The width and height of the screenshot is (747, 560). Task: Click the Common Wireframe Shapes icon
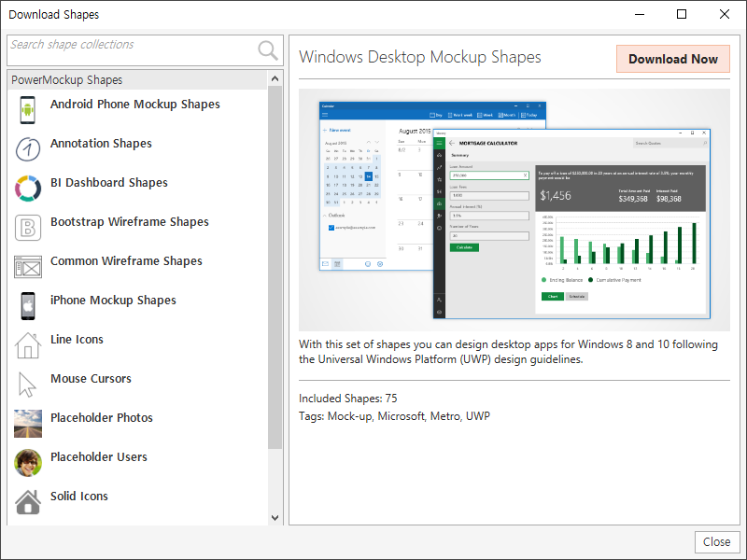click(x=28, y=267)
